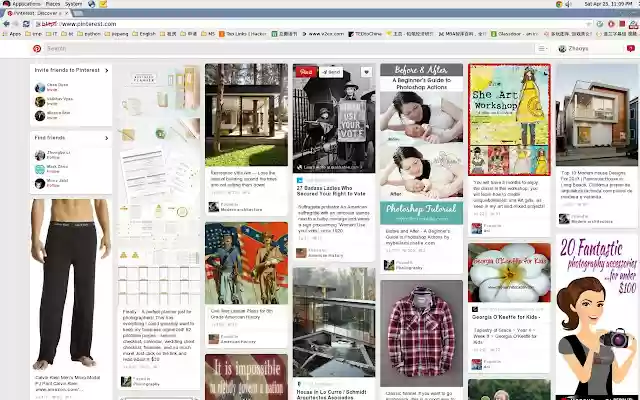The height and width of the screenshot is (400, 640).
Task: Open the red notifications icon
Action: pyautogui.click(x=631, y=49)
